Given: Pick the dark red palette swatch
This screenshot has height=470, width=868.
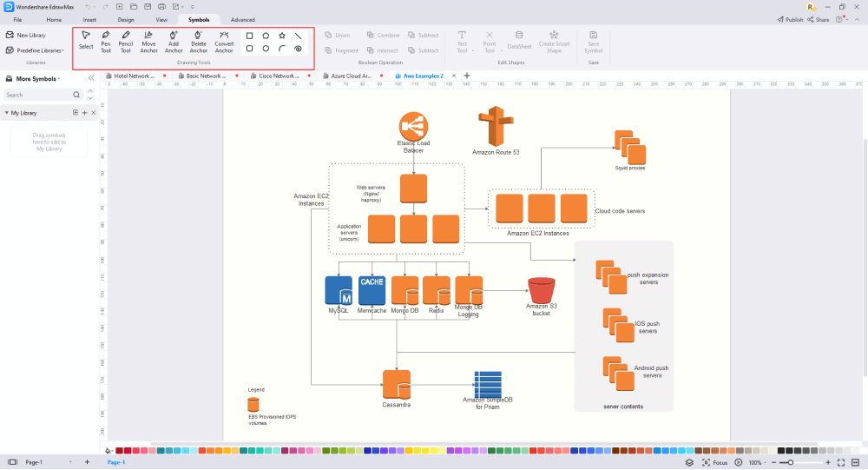Looking at the screenshot, I should coord(119,451).
